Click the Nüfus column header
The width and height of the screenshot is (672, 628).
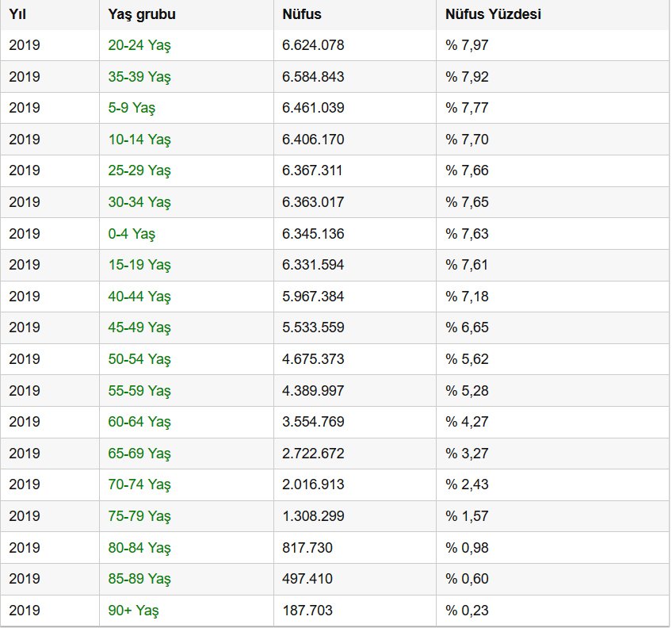coord(302,14)
